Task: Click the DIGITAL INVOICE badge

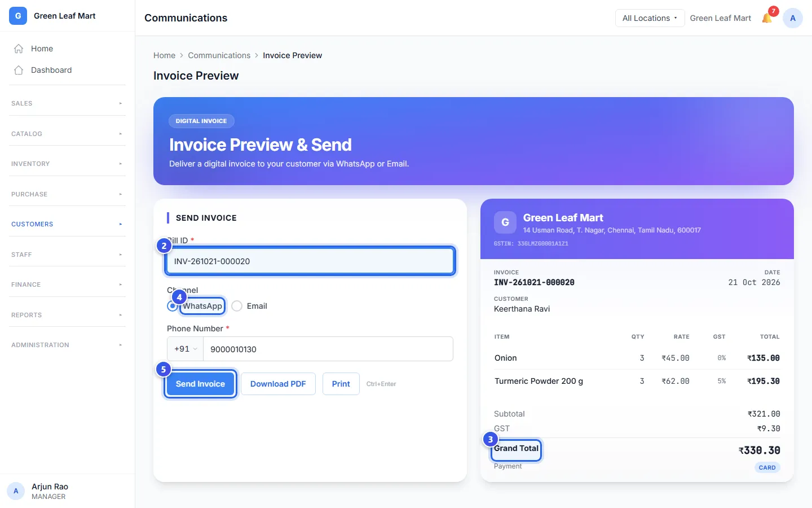Action: 201,121
